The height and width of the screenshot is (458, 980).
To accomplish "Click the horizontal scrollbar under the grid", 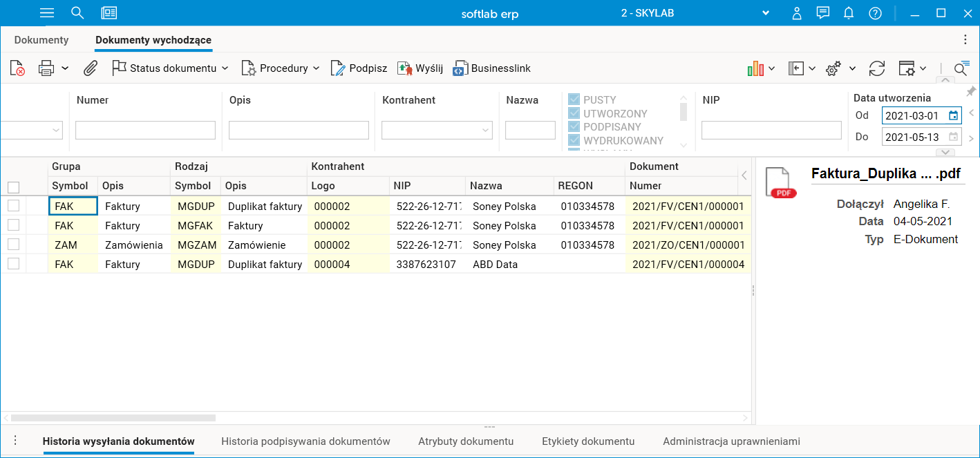I will [x=113, y=418].
